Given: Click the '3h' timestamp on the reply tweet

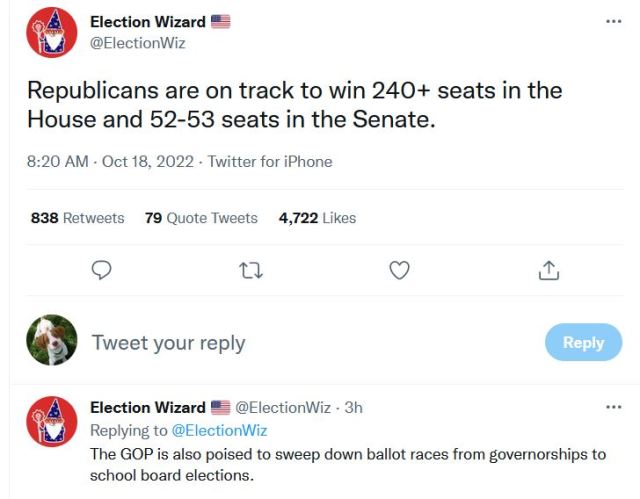Looking at the screenshot, I should point(353,407).
